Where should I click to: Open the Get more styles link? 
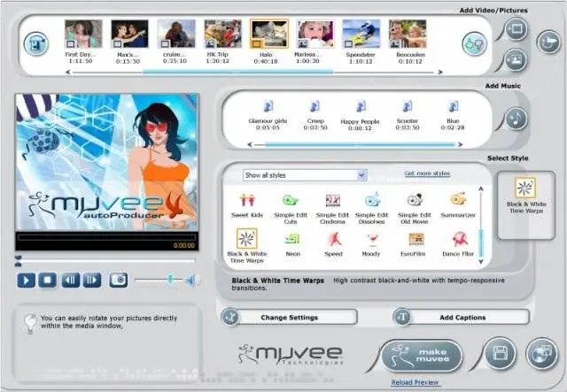427,173
